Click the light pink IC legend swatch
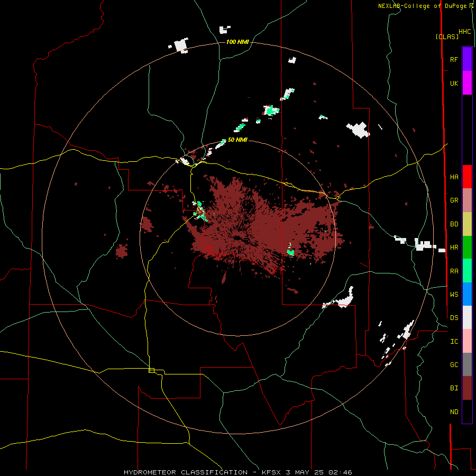Screen dimensions: 476x476 click(467, 341)
